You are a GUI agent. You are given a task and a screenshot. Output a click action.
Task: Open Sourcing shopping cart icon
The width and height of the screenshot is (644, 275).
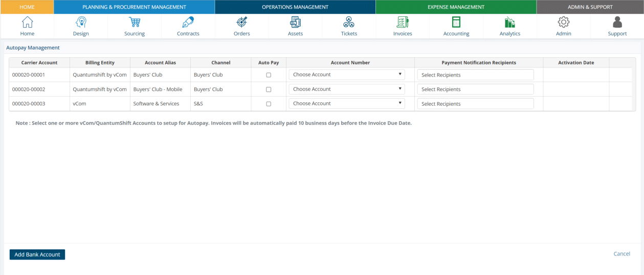135,22
